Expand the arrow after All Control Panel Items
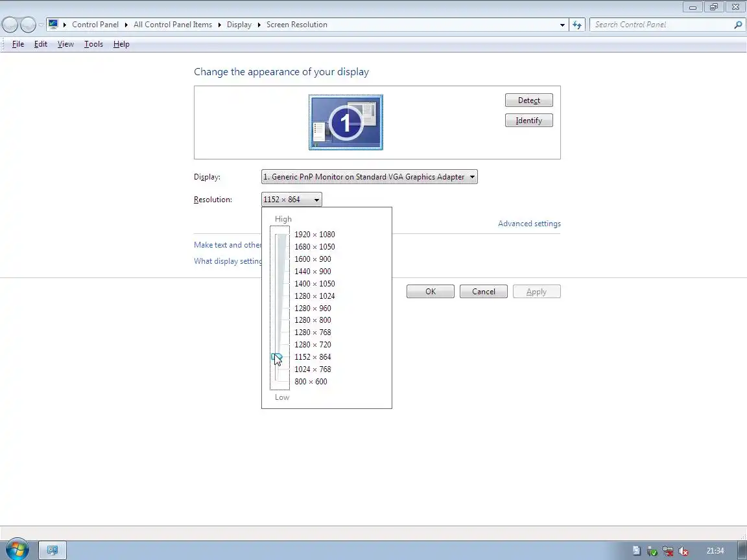The image size is (747, 560). pyautogui.click(x=220, y=25)
